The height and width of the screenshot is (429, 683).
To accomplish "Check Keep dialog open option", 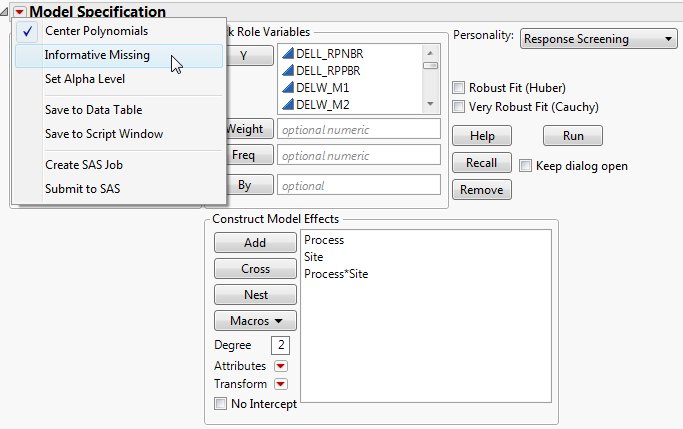I will [x=526, y=166].
